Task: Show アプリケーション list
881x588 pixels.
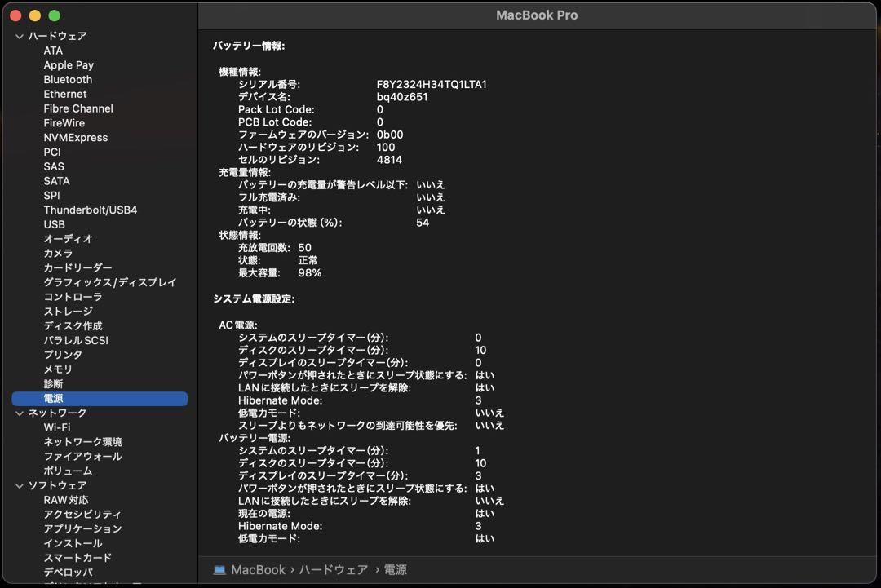Action: tap(82, 529)
